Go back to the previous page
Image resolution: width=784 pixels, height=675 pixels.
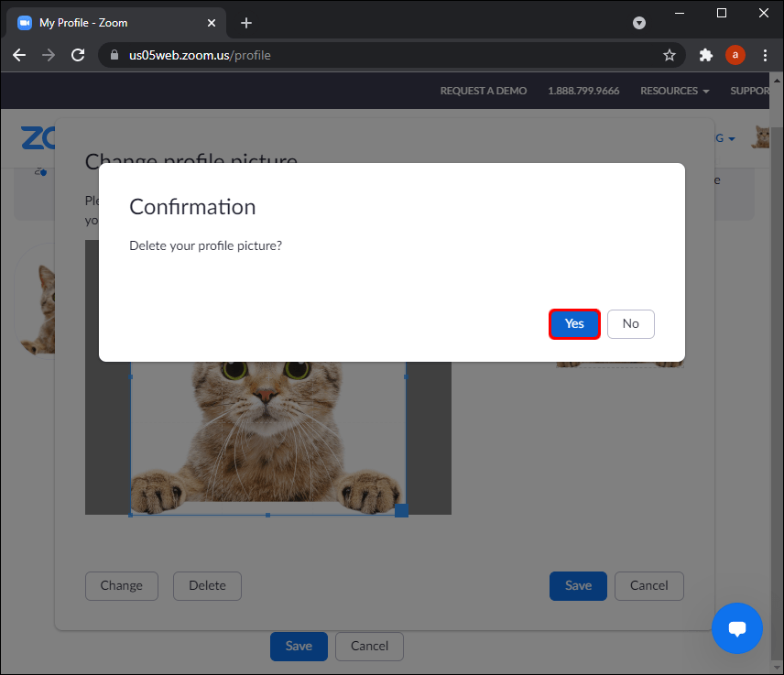[x=19, y=55]
